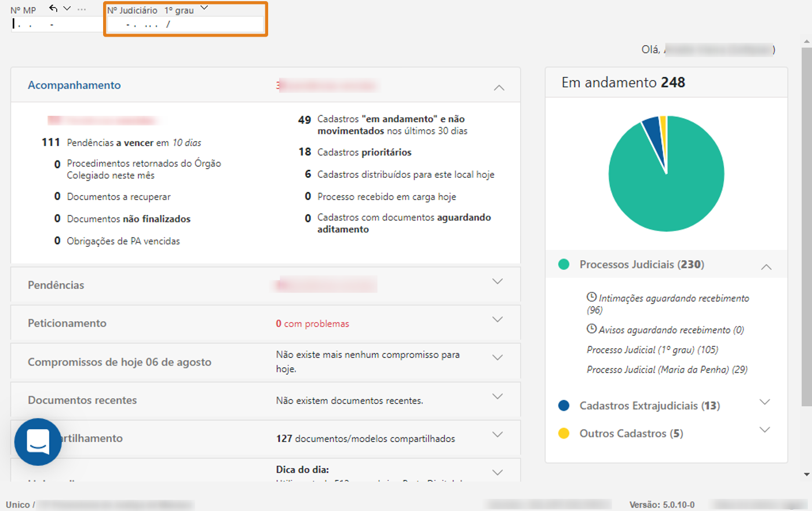
Task: Click the Nº MP input field
Action: click(56, 24)
